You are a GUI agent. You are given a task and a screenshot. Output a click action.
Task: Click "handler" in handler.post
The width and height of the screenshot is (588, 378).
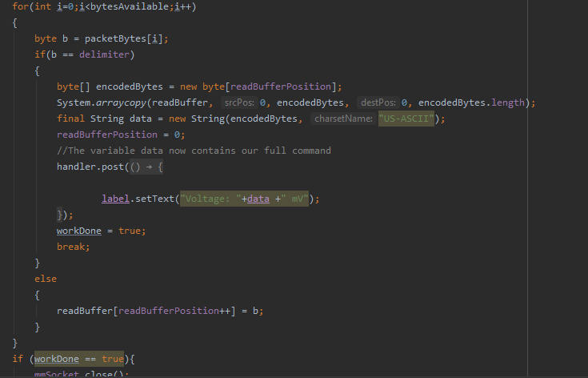pos(77,167)
